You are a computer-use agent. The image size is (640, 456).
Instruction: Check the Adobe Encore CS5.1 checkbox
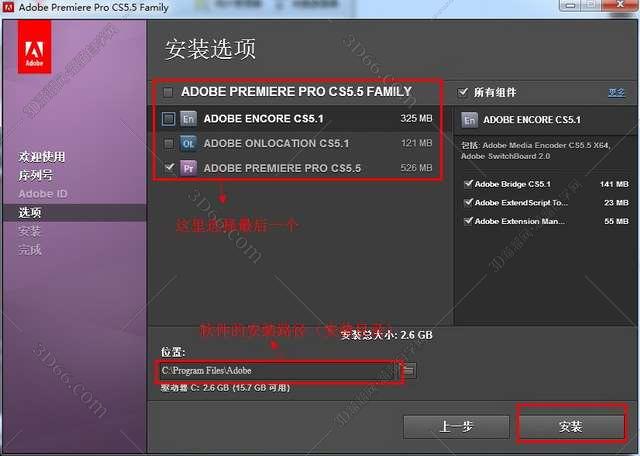[168, 119]
